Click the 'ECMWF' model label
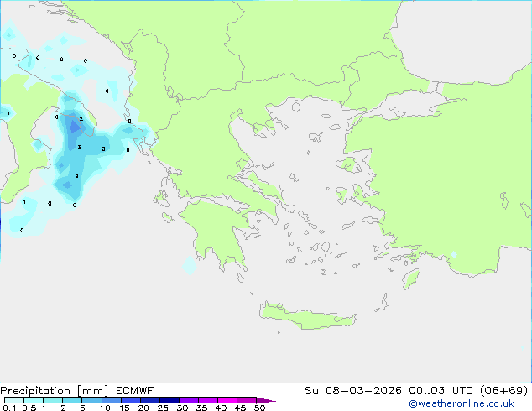 coord(135,391)
